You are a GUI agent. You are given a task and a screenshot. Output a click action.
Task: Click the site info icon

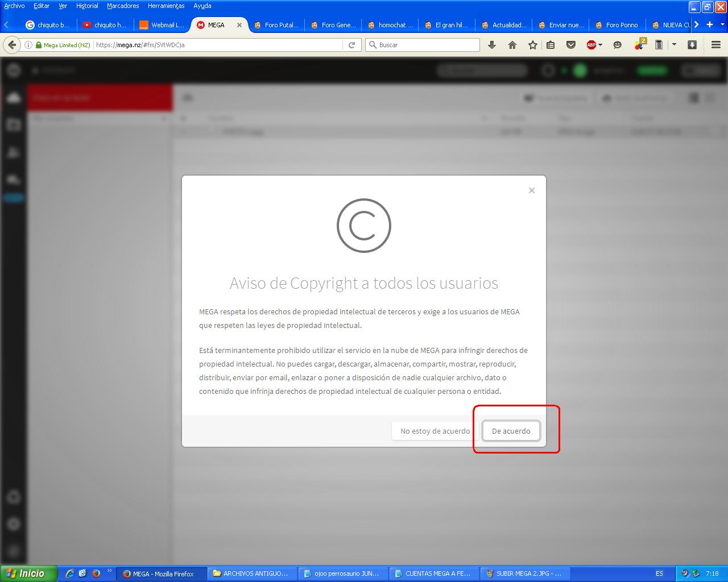pos(28,45)
